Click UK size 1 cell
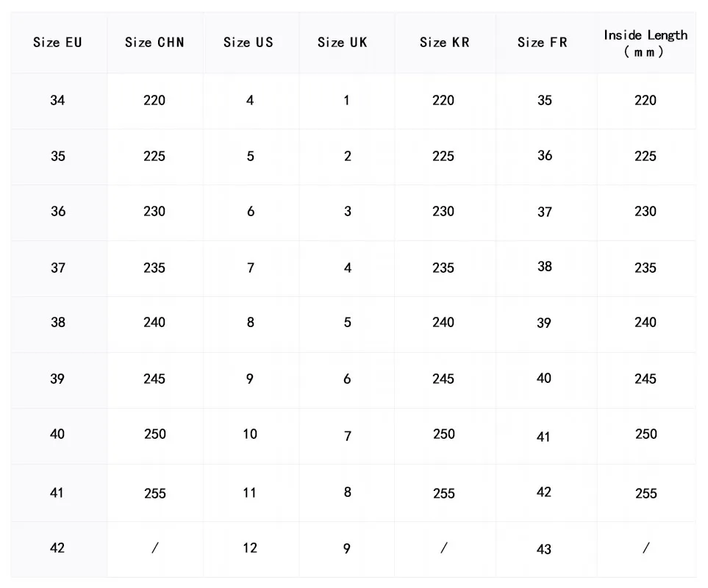708x588 pixels. (x=346, y=100)
